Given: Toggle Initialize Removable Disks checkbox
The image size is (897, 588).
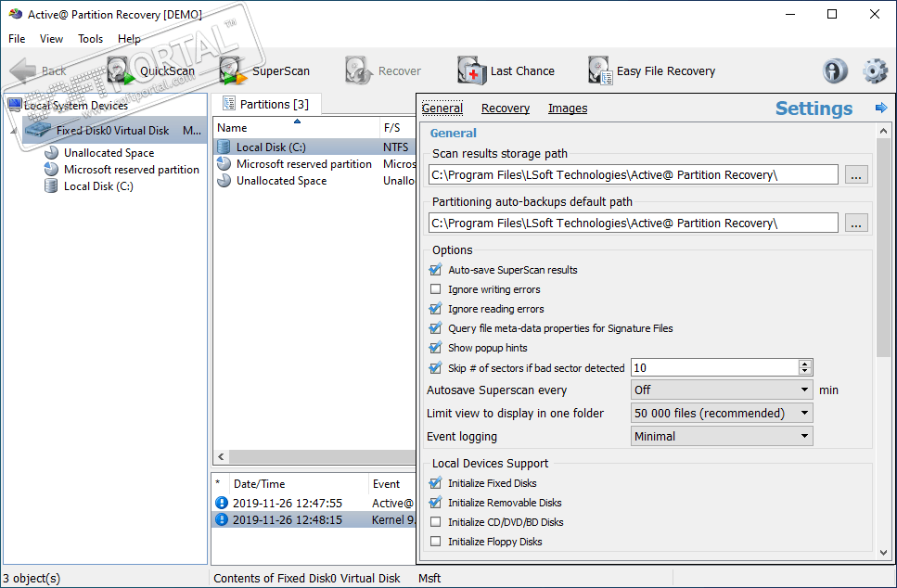Looking at the screenshot, I should (x=435, y=502).
